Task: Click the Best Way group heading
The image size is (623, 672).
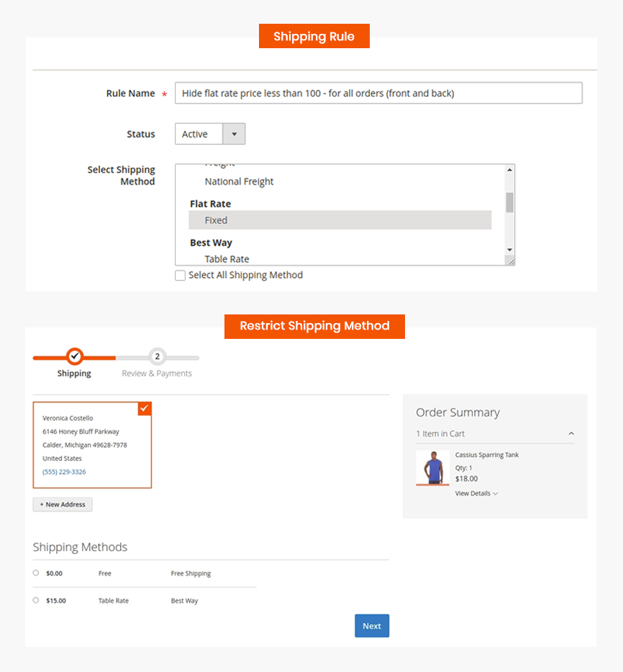Action: (x=211, y=242)
